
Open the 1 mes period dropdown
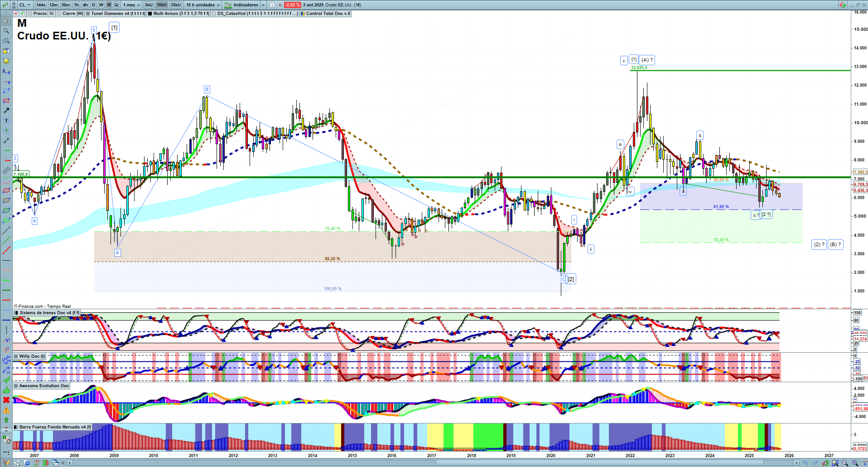(x=131, y=5)
